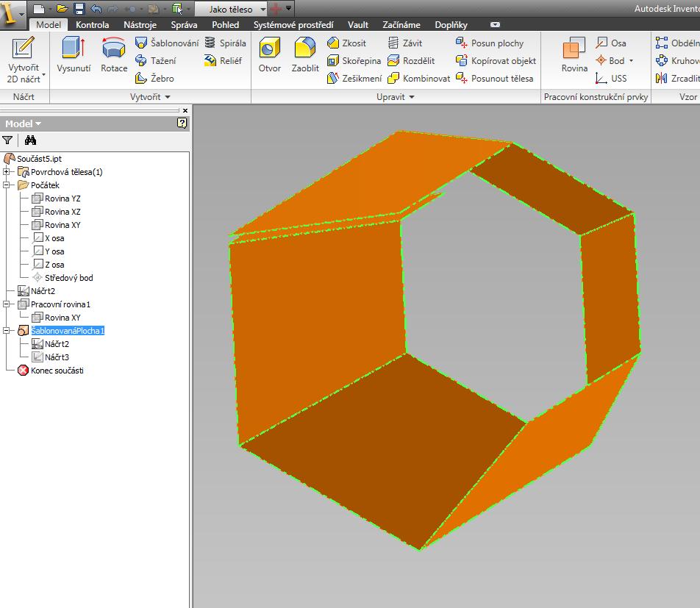This screenshot has width=700, height=608.
Task: Activate the Šablonování loft tool
Action: point(167,43)
